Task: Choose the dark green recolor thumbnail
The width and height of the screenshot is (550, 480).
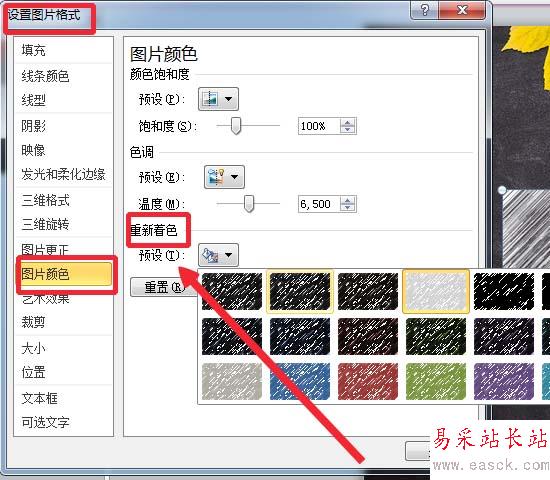Action: [436, 336]
